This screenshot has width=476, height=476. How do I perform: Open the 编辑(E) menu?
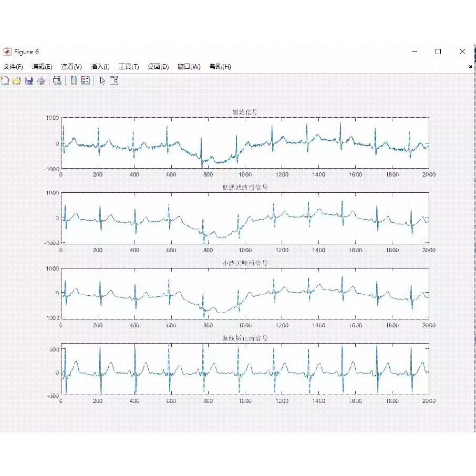pyautogui.click(x=42, y=67)
